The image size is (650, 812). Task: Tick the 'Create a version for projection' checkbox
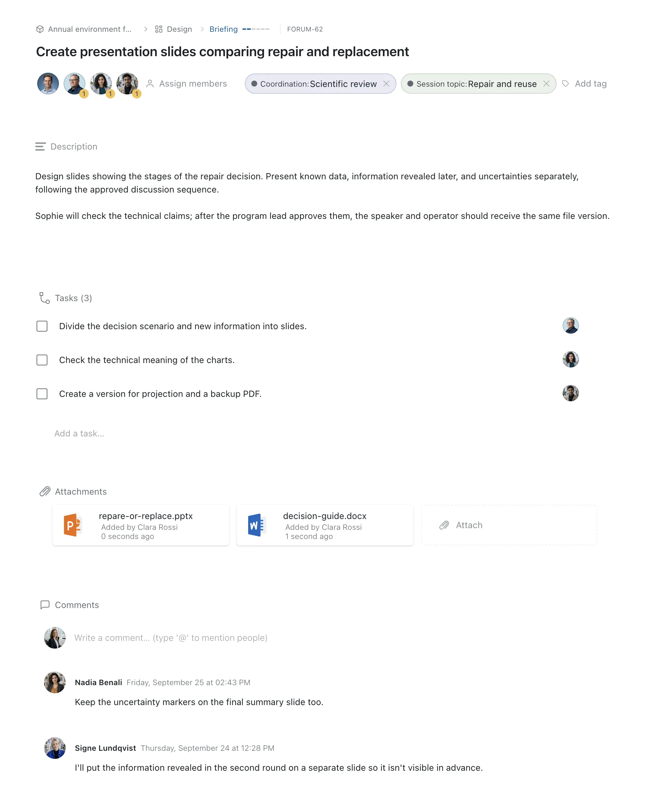click(42, 394)
